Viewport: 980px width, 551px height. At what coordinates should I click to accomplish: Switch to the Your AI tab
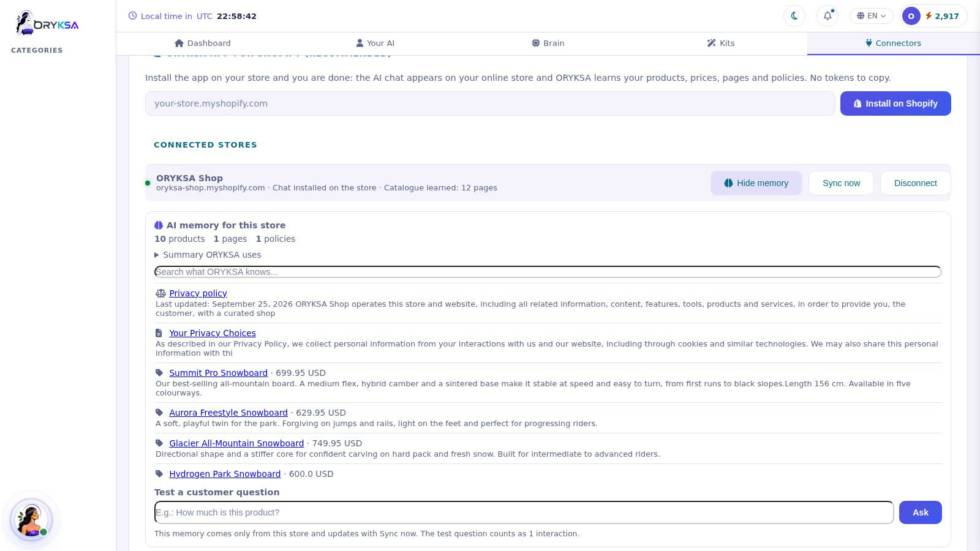375,43
